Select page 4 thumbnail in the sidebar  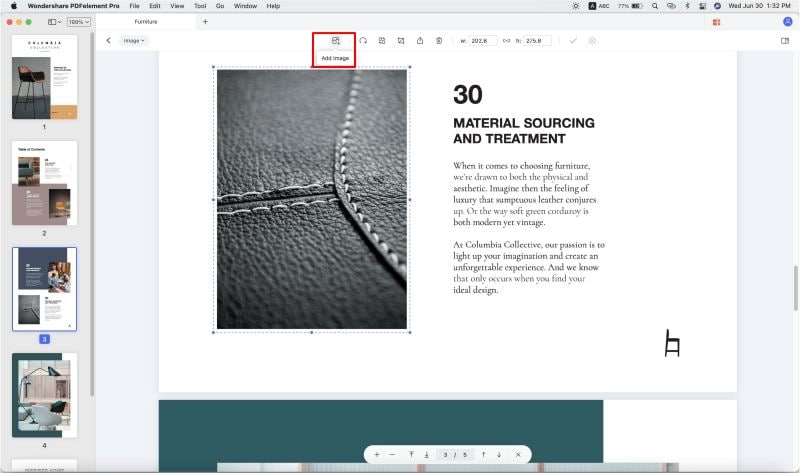tap(44, 395)
